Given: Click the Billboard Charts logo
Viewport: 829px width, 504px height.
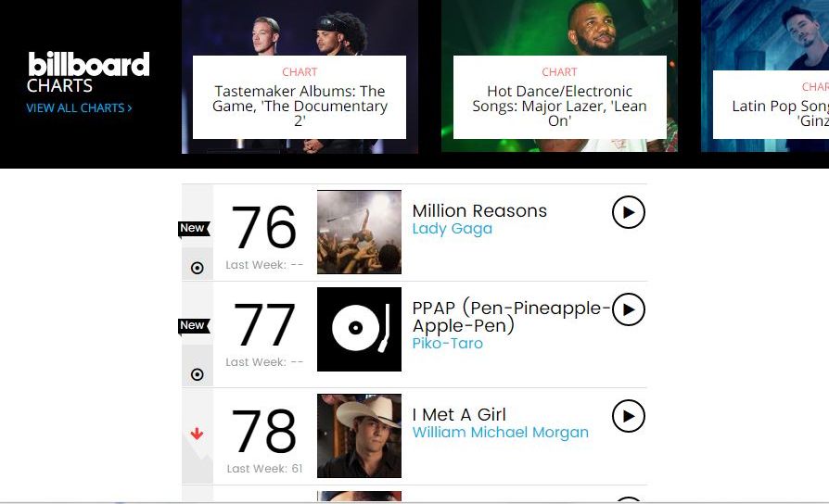Looking at the screenshot, I should click(88, 73).
